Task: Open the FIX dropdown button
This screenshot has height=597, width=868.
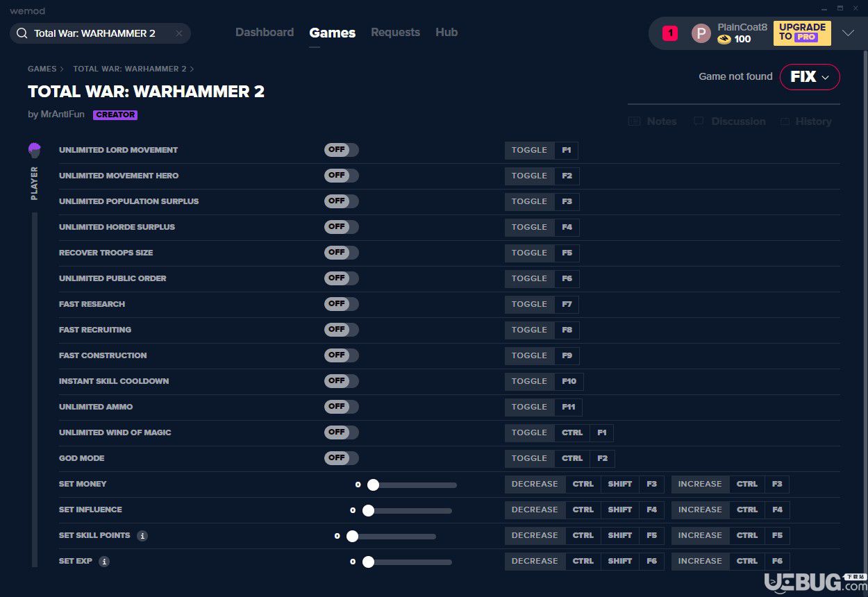Action: tap(810, 77)
